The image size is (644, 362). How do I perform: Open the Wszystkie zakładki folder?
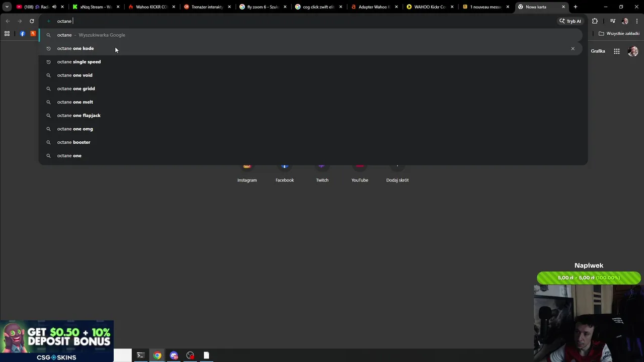[x=619, y=34]
